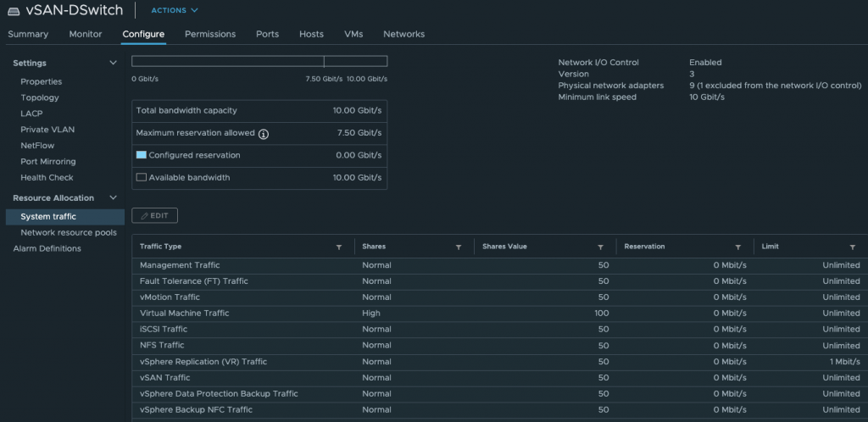
Task: Select the Fault Tolerance (FT) Traffic row
Action: (x=500, y=281)
